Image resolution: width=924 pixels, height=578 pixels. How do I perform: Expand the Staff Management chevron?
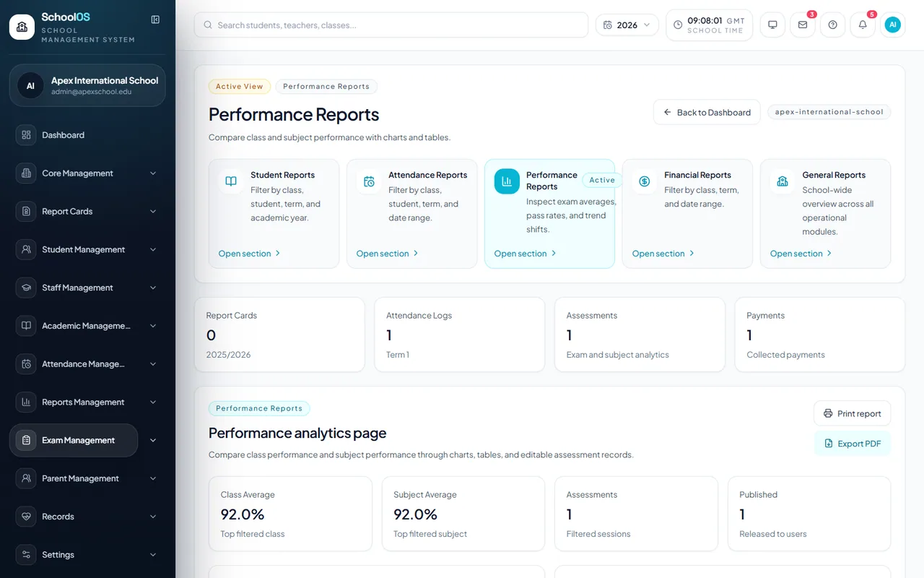click(153, 288)
